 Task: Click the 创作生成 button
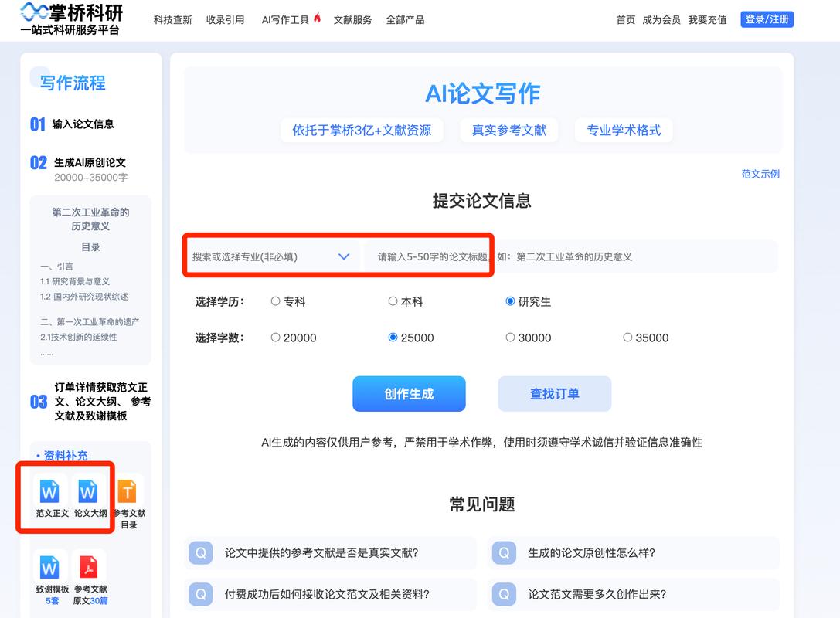click(409, 394)
